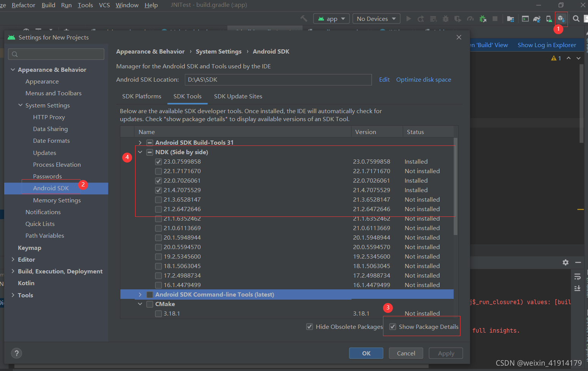
Task: Click Show Log in Explorer link
Action: click(547, 45)
